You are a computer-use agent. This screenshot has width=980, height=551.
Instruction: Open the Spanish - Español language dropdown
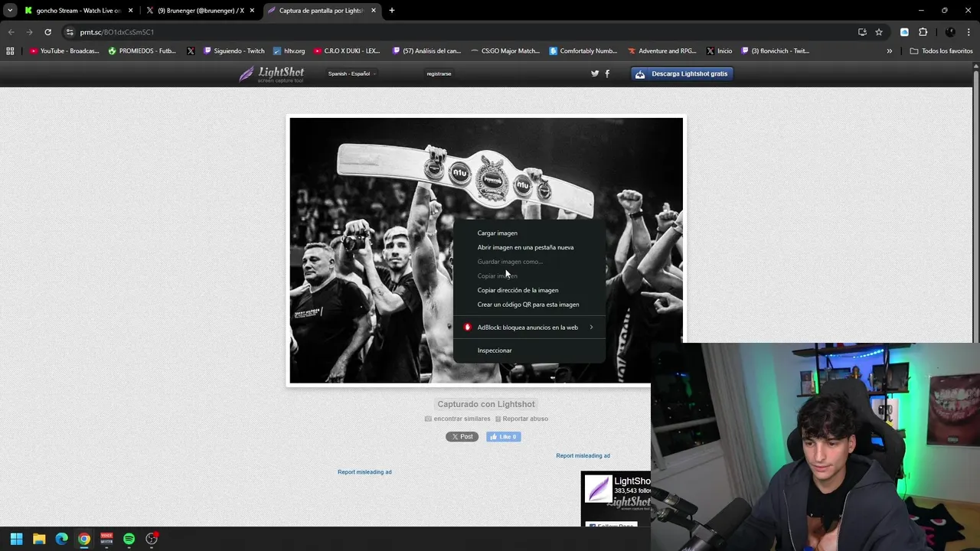coord(351,73)
